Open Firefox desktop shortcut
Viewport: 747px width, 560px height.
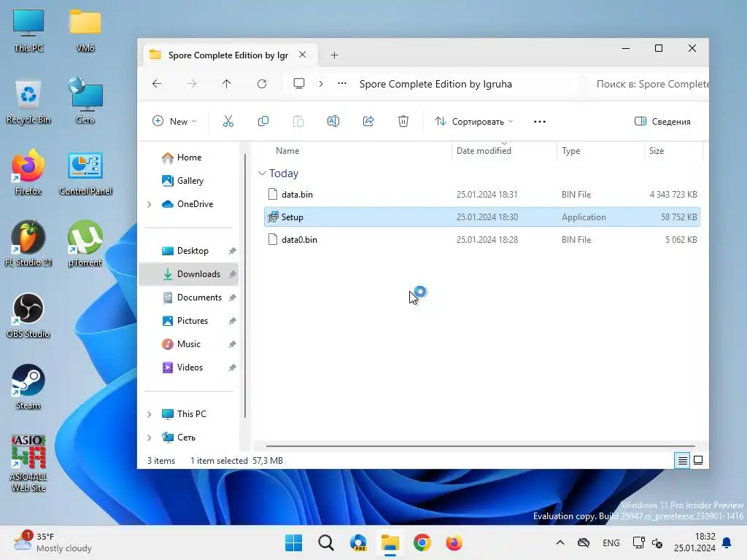click(28, 172)
